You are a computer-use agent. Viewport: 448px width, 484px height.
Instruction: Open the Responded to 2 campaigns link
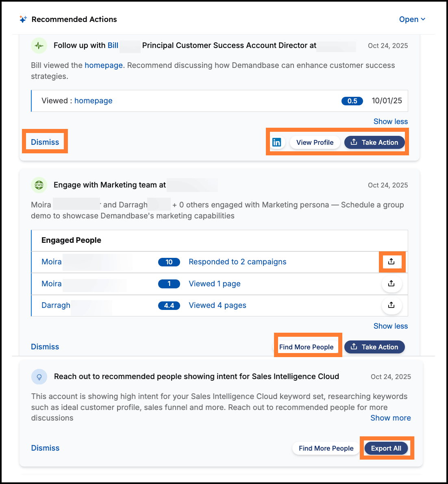click(x=237, y=262)
